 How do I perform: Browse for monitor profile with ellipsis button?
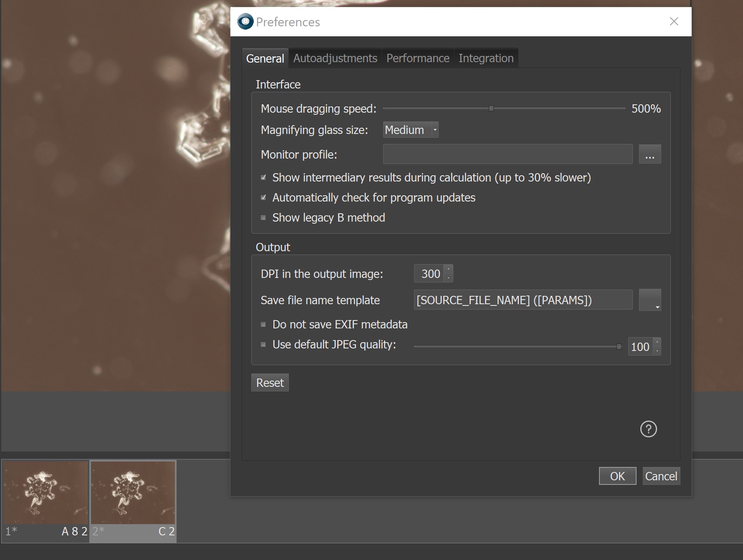click(650, 154)
